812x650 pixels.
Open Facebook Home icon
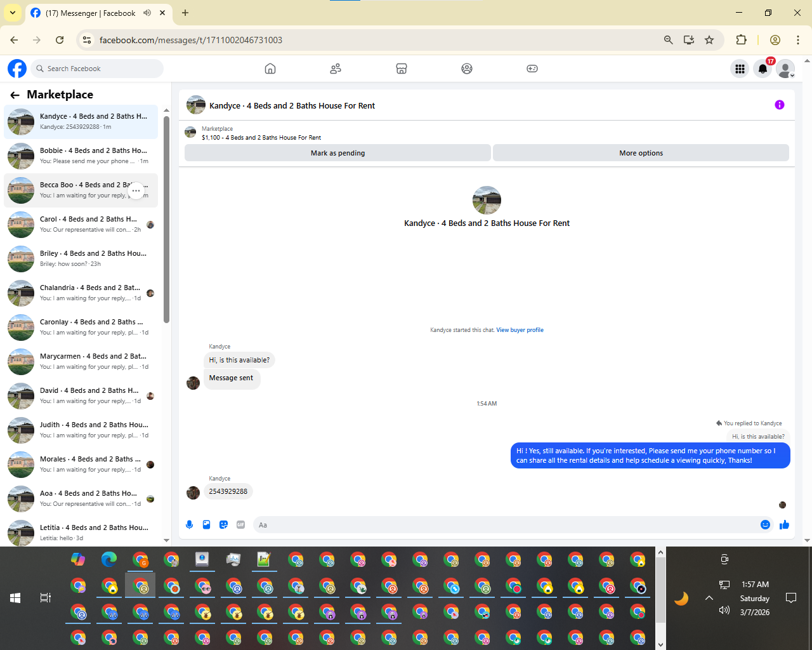pos(270,69)
